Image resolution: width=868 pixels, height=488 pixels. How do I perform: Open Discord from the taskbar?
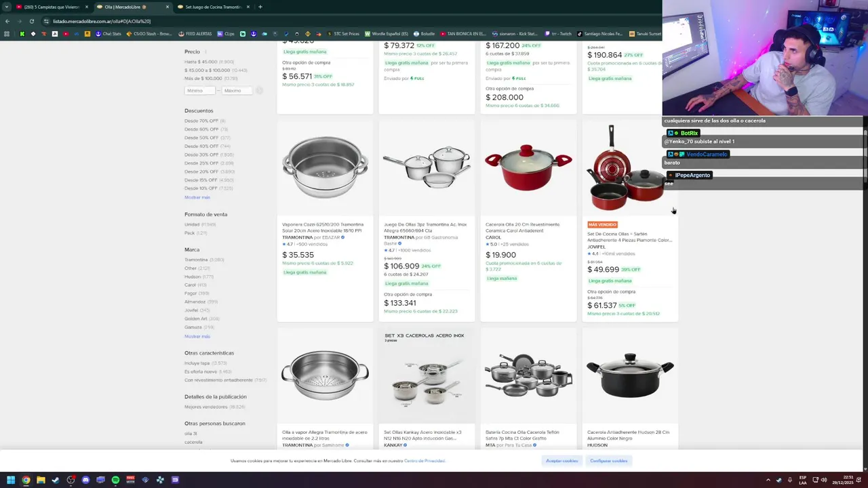pyautogui.click(x=85, y=480)
